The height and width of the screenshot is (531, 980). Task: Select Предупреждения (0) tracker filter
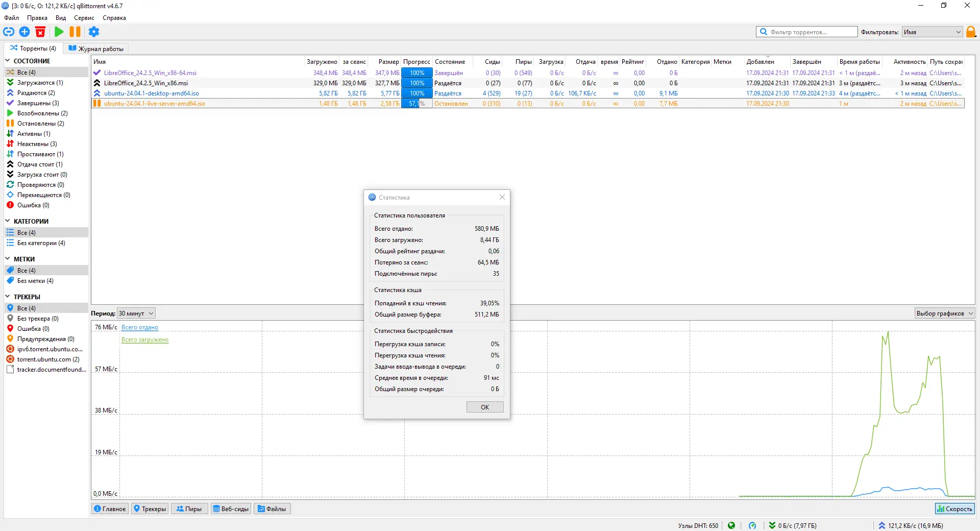coord(46,339)
